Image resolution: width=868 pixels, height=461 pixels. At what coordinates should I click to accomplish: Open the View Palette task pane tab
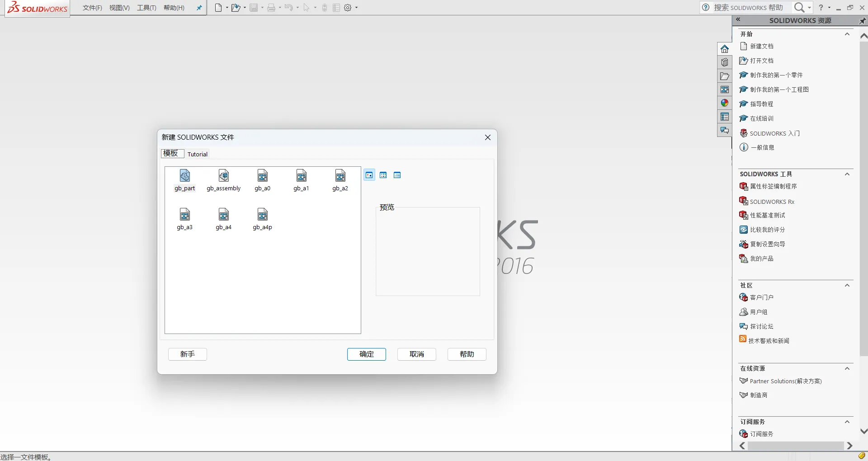[x=725, y=89]
